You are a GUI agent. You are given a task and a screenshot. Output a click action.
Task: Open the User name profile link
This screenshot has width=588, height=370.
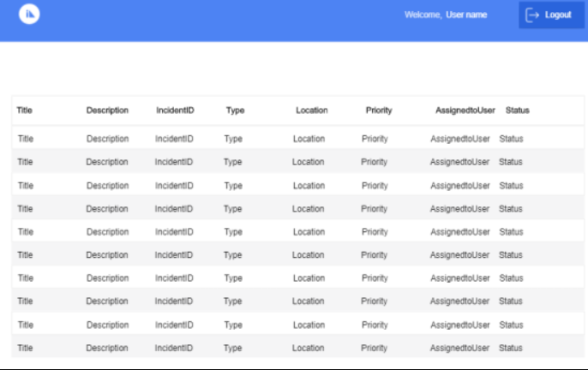coord(466,15)
